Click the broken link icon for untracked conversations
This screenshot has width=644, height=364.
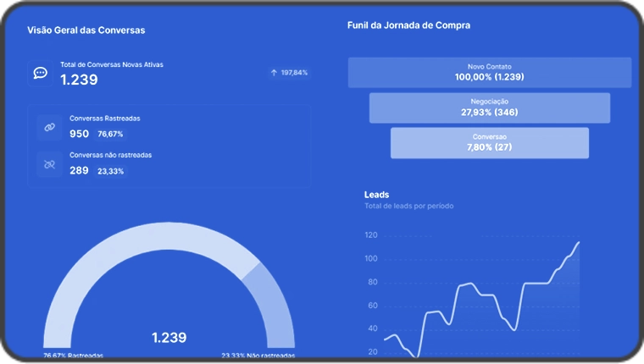pos(49,164)
